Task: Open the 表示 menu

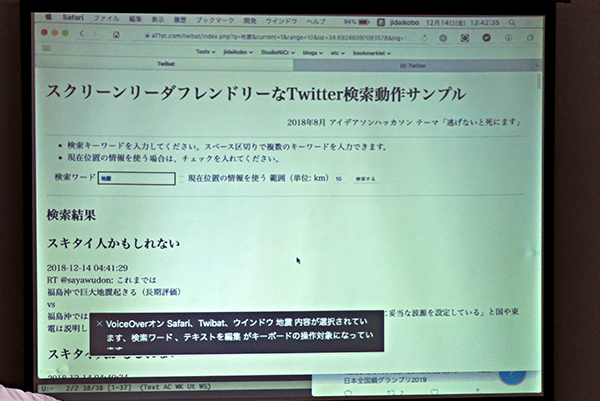Action: pyautogui.click(x=157, y=19)
